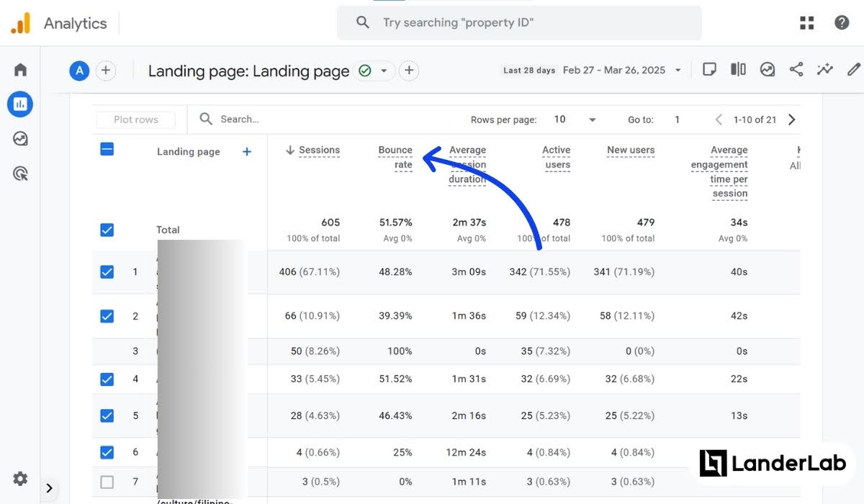
Task: Click the Go to page number field
Action: click(x=677, y=120)
